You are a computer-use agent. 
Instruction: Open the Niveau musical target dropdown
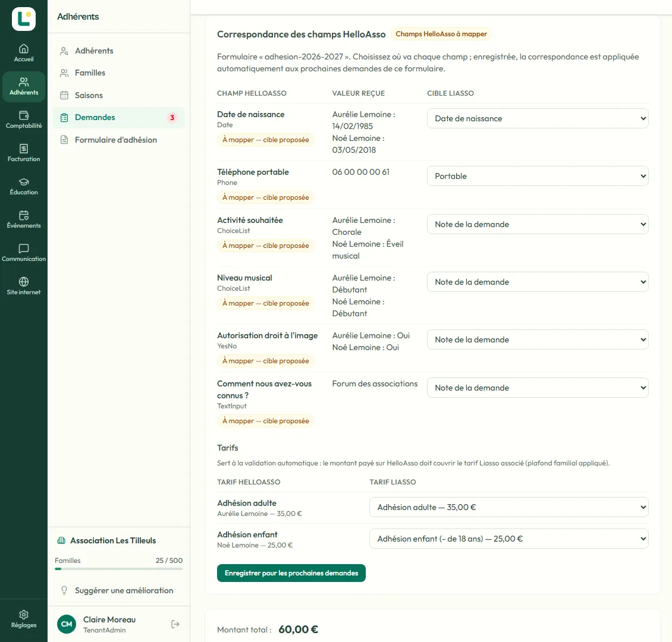[538, 282]
